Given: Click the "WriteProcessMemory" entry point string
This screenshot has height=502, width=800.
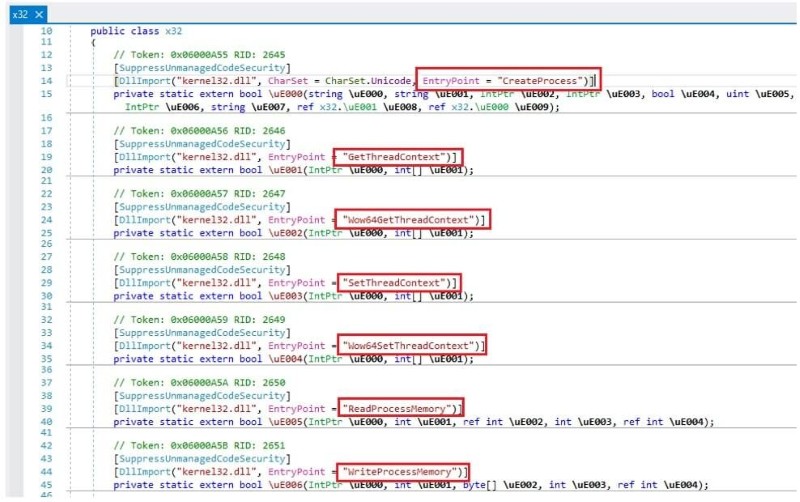Looking at the screenshot, I should [401, 472].
